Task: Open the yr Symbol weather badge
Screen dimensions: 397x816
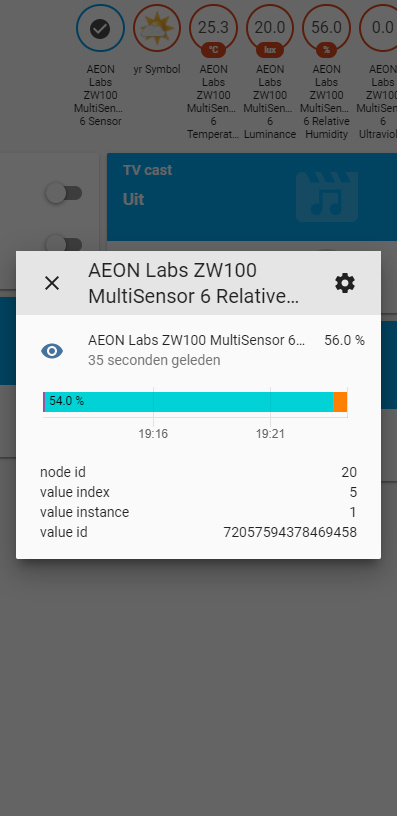Action: coord(157,29)
